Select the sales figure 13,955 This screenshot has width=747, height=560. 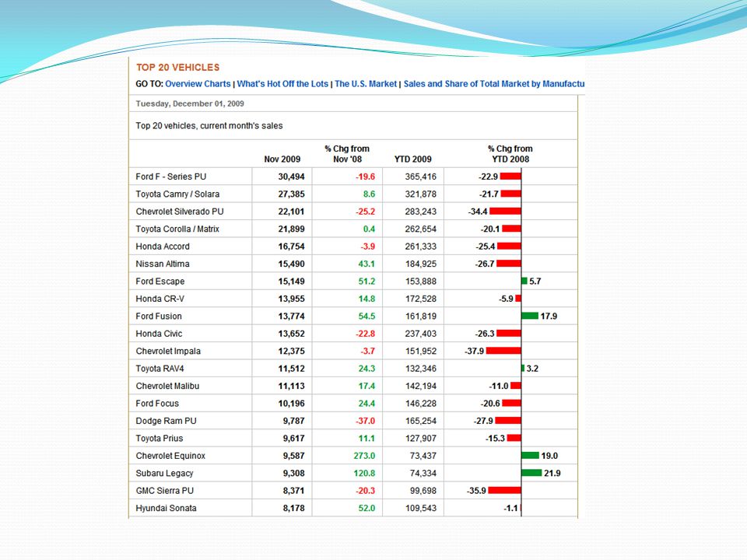292,299
